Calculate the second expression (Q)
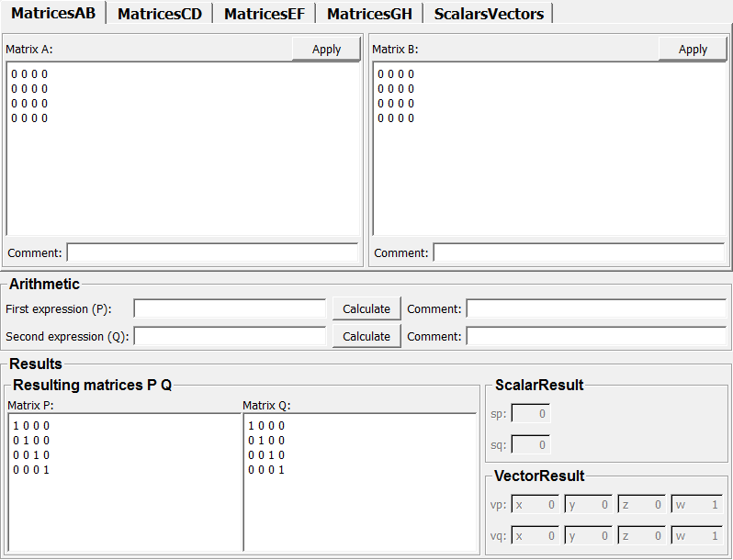The width and height of the screenshot is (733, 560). click(x=366, y=337)
